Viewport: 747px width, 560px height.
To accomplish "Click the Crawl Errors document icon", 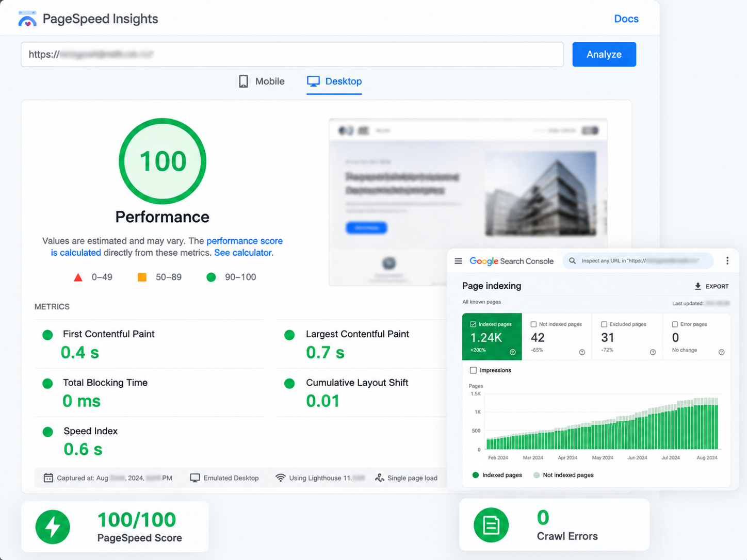I will (x=491, y=525).
